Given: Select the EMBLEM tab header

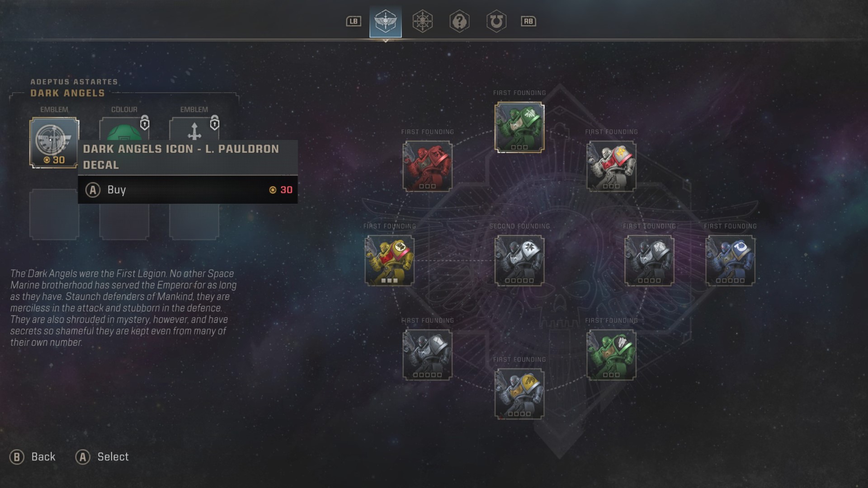Looking at the screenshot, I should (x=54, y=108).
